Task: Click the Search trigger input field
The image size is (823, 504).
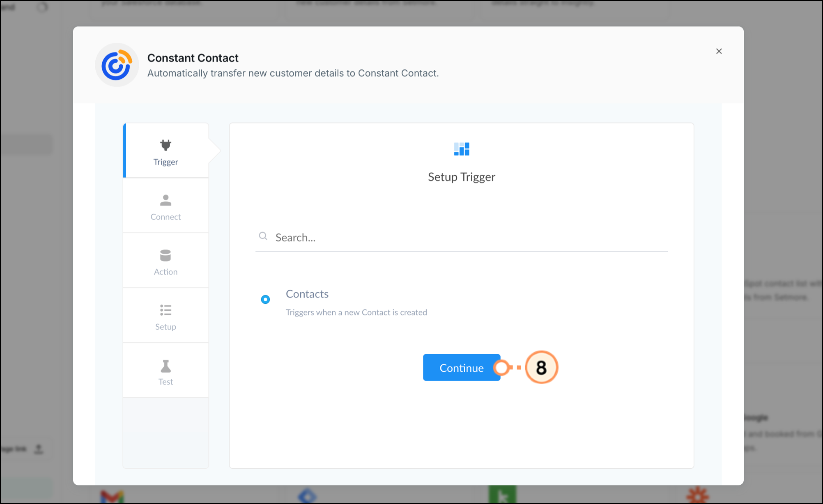Action: pyautogui.click(x=462, y=237)
